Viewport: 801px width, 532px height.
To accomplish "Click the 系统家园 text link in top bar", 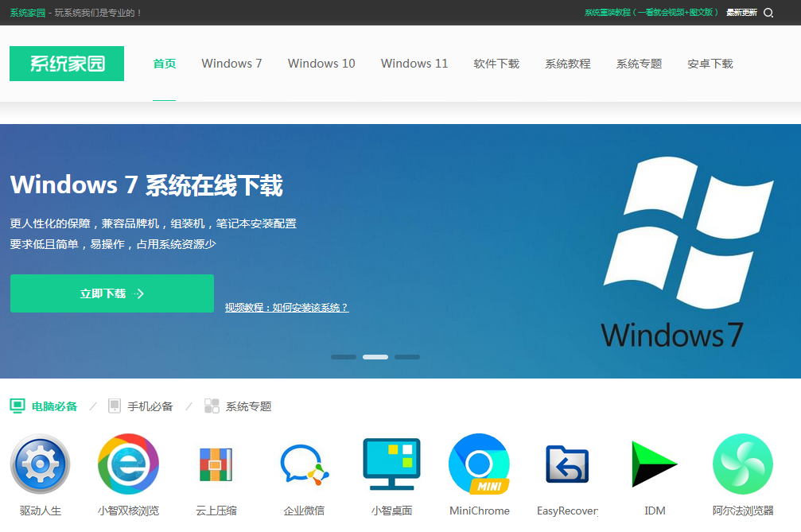I will click(28, 13).
